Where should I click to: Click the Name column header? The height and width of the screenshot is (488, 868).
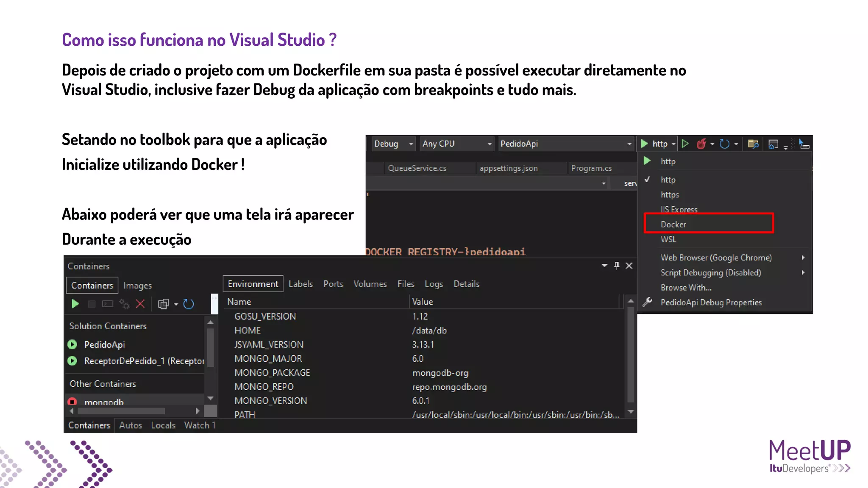[316, 302]
